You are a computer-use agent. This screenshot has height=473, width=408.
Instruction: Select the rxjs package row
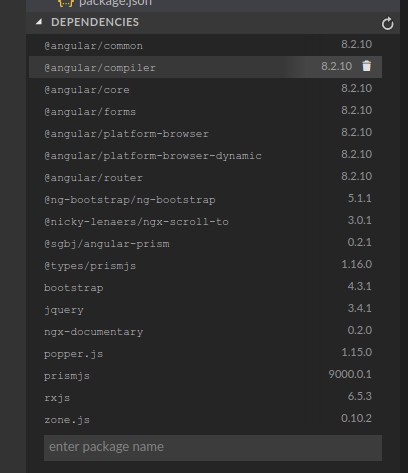(205, 397)
